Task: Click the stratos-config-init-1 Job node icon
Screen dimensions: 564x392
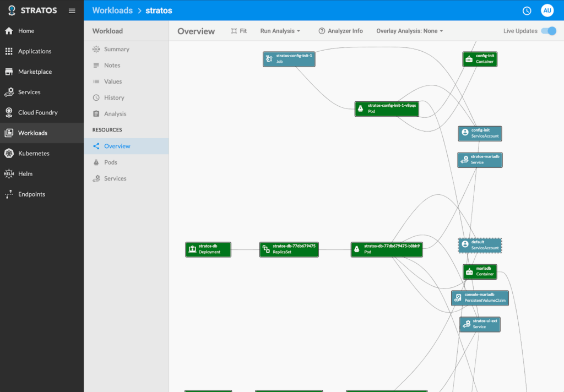Action: click(269, 58)
